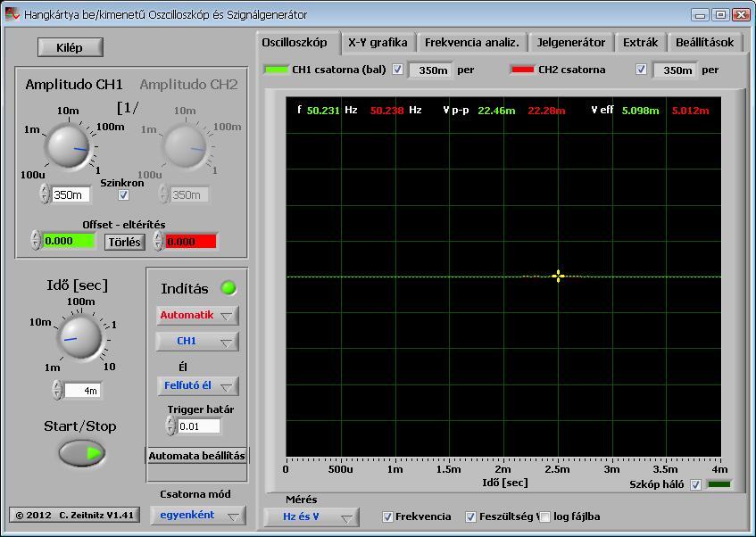
Task: Click the dark green Szkóp háló grid color box
Action: click(x=719, y=484)
